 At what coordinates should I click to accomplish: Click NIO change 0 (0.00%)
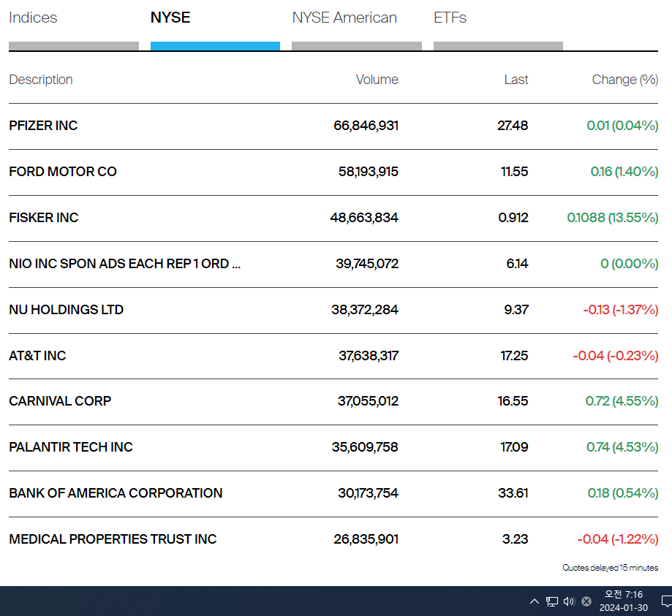pos(629,264)
